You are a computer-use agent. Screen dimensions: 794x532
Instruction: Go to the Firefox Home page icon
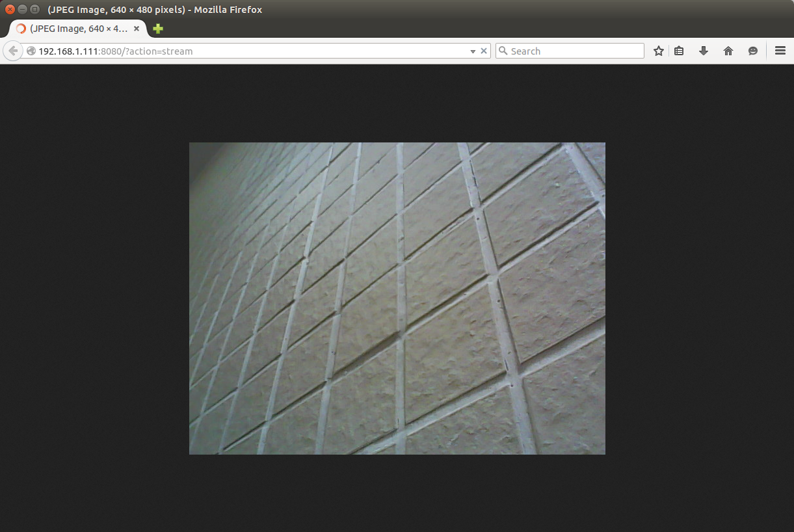(728, 51)
